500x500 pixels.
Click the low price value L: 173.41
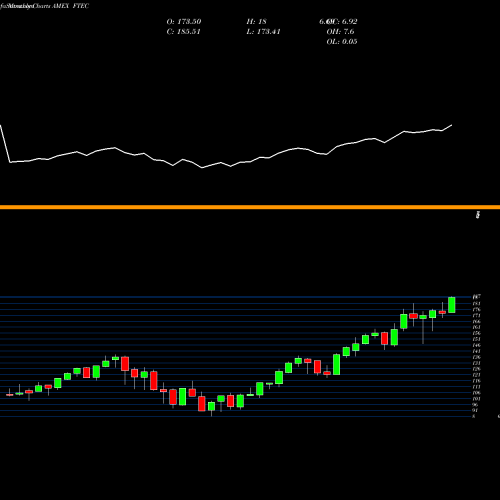tap(263, 31)
